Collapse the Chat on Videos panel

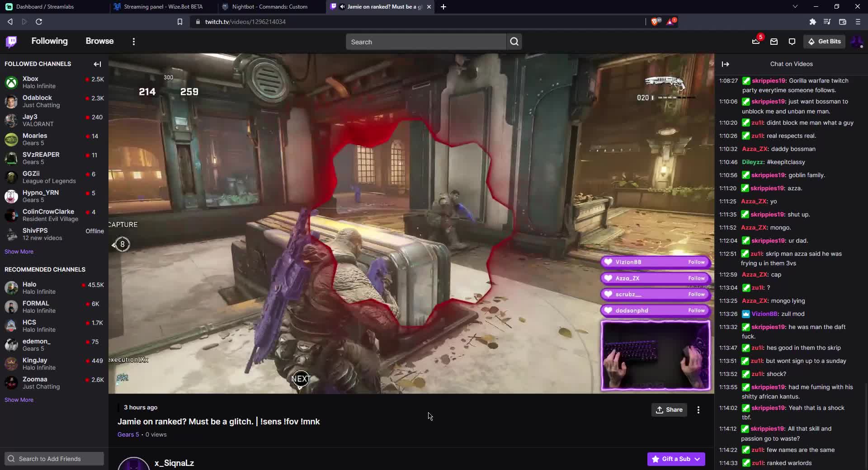726,64
